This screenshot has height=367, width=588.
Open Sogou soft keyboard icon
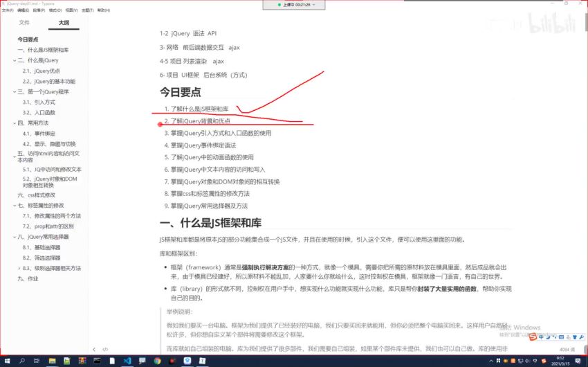562,337
